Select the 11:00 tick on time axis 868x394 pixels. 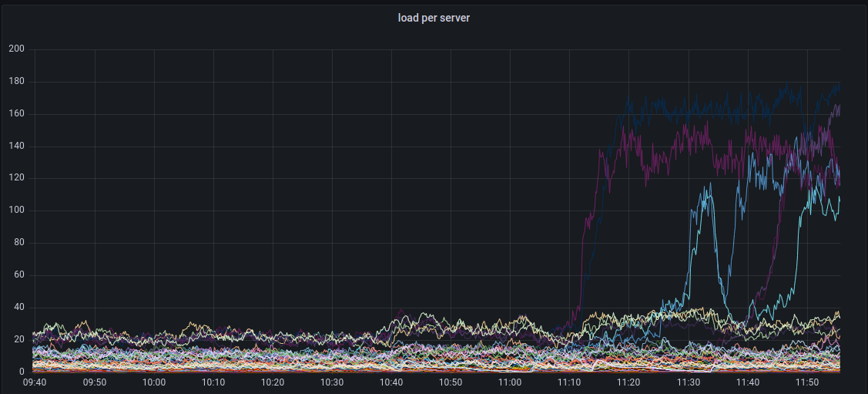510,382
